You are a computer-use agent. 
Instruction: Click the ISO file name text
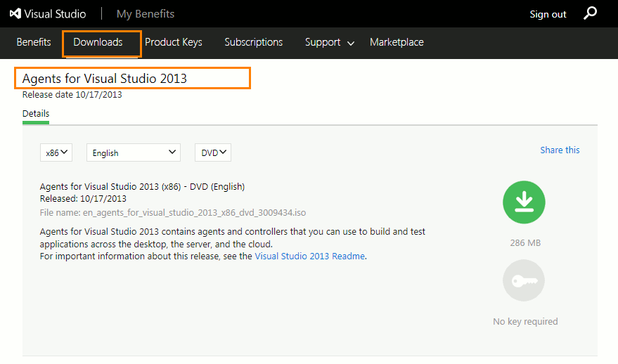click(173, 212)
